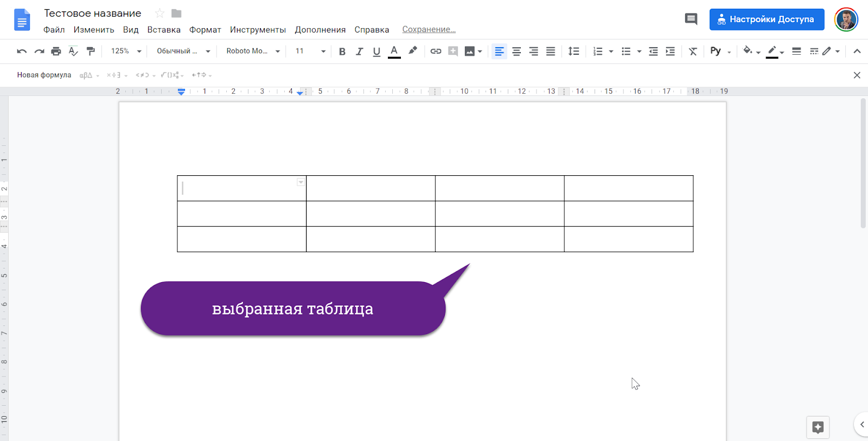
Task: Open the first table cell dropdown arrow
Action: [x=301, y=182]
